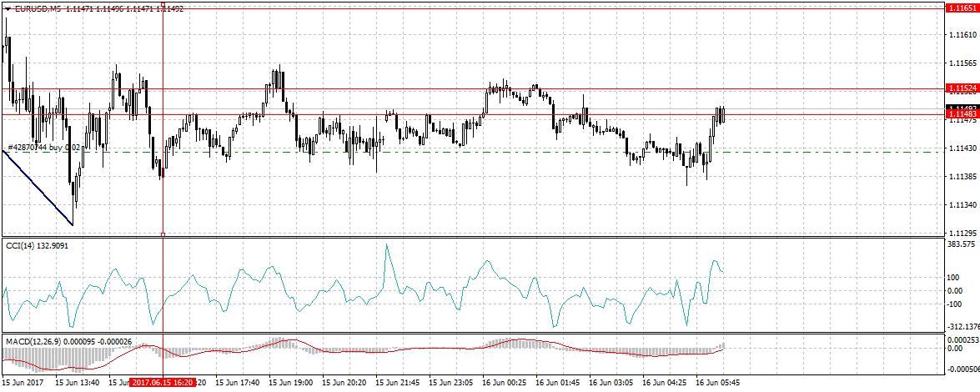This screenshot has width=980, height=392.
Task: Open the arrow menu beside EURUSD,M5
Action: click(8, 8)
